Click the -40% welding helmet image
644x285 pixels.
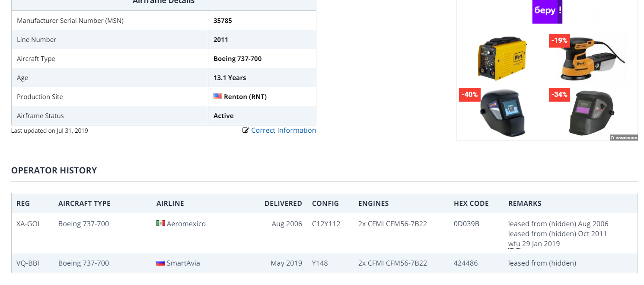point(503,112)
